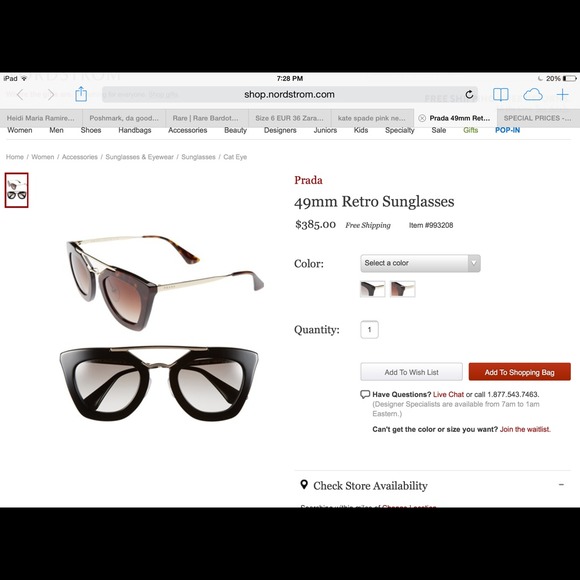
Task: Tap the 20% battery indicator in the status bar
Action: click(x=561, y=78)
